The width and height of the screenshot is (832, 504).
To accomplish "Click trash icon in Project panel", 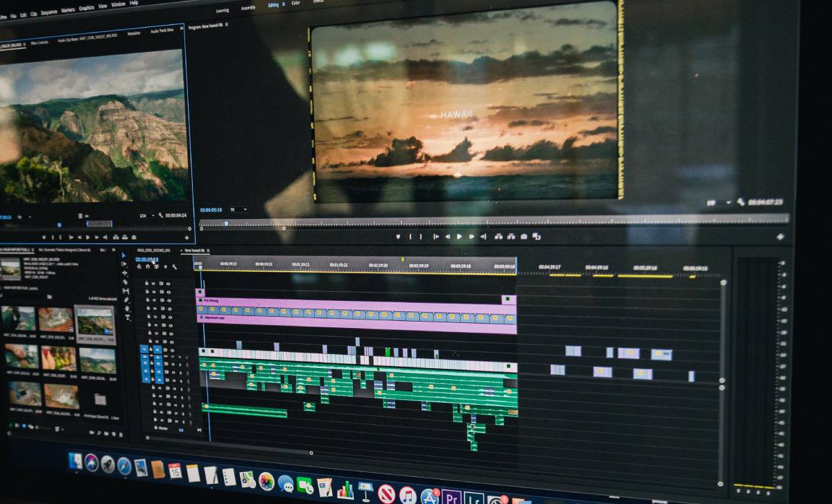I will (121, 435).
